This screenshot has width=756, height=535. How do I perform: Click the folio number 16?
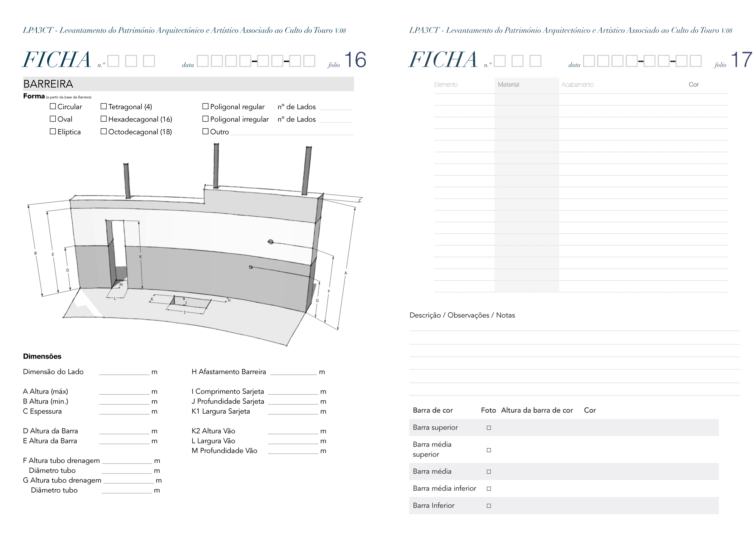355,60
